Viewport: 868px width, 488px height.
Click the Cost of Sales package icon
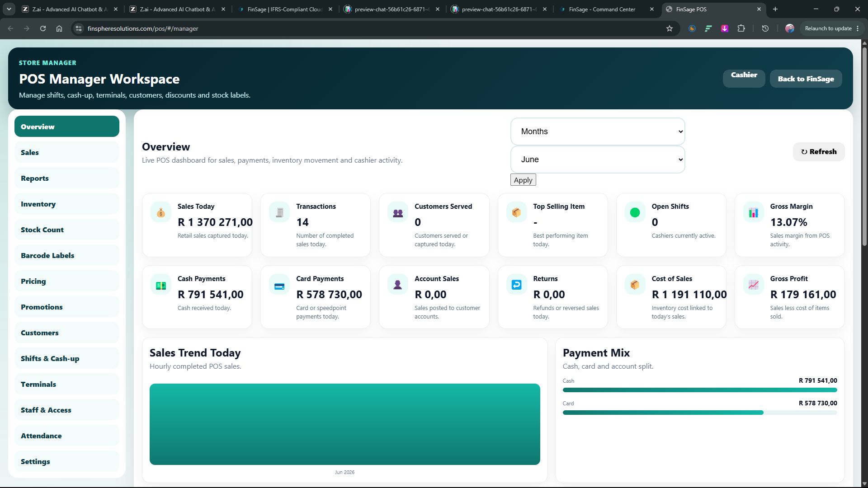click(635, 285)
